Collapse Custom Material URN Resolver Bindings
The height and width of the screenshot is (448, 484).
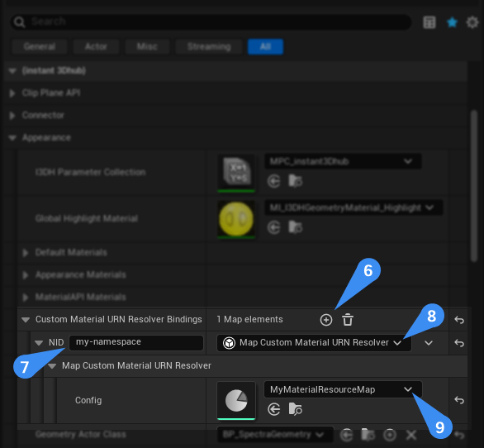26,320
